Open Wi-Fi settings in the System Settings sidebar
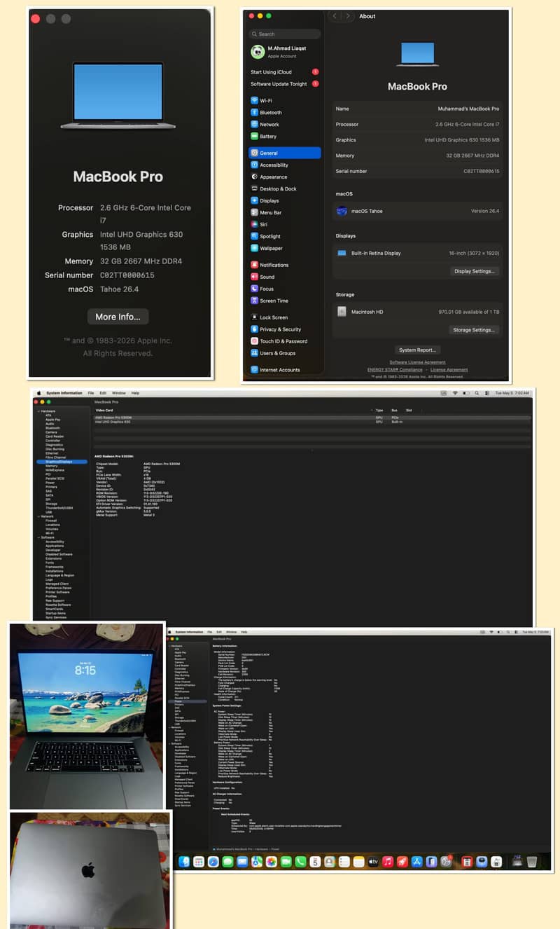The height and width of the screenshot is (929, 560). click(x=284, y=100)
